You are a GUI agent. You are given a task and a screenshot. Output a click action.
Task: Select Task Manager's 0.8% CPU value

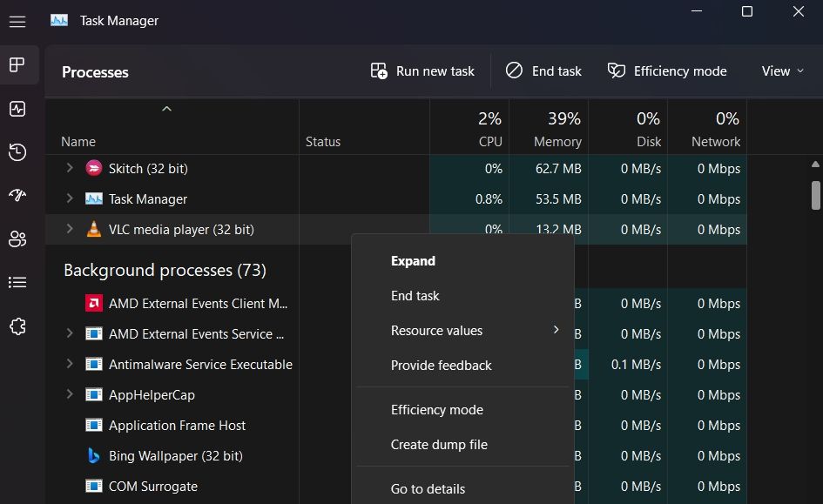489,198
